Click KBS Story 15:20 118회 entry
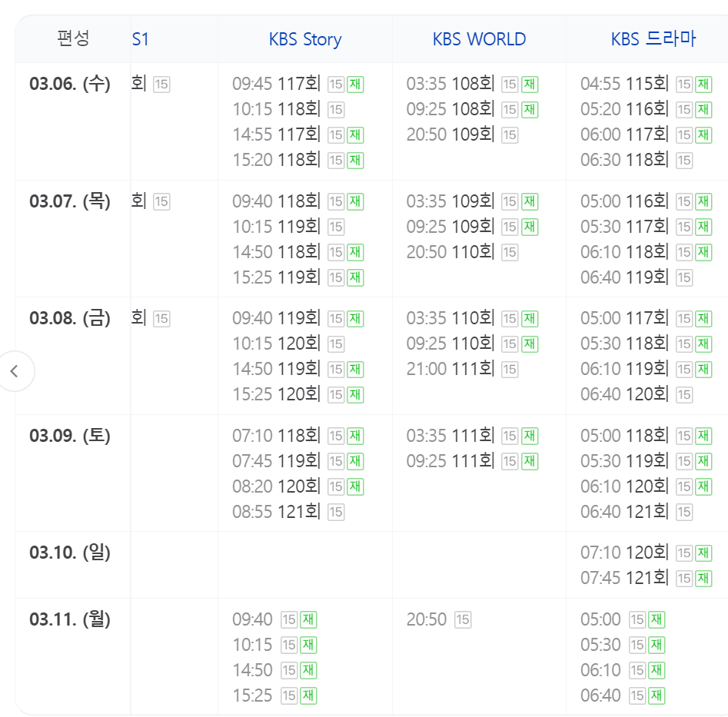 tap(298, 160)
